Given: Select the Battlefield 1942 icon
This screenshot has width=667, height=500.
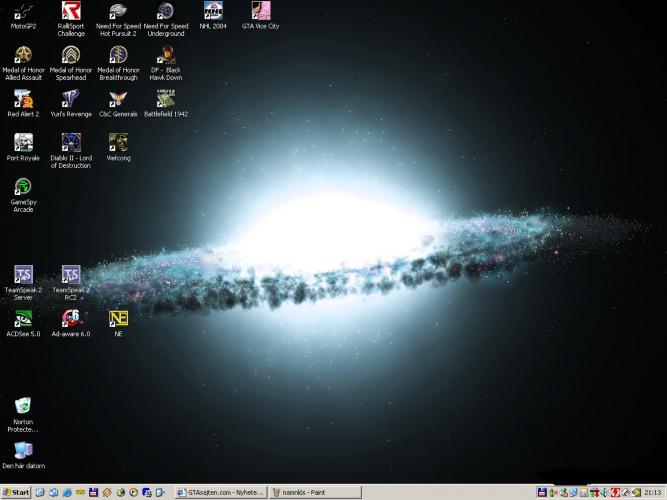Looking at the screenshot, I should click(165, 99).
